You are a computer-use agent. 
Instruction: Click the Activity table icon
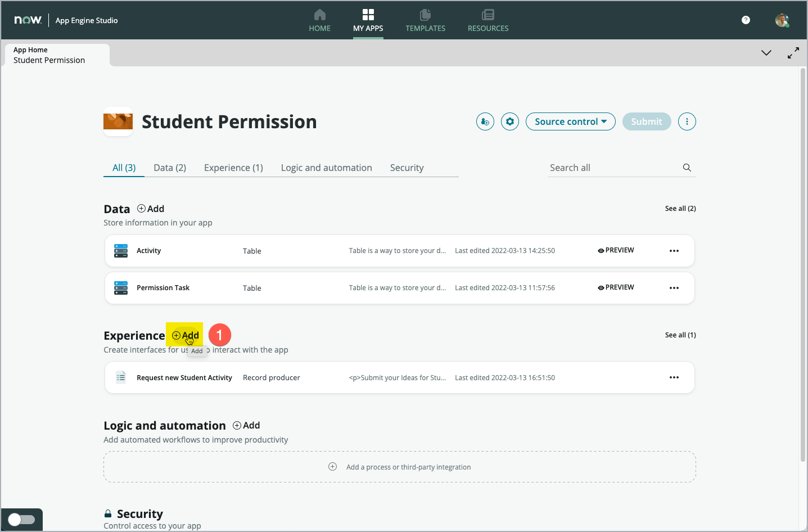coord(121,251)
